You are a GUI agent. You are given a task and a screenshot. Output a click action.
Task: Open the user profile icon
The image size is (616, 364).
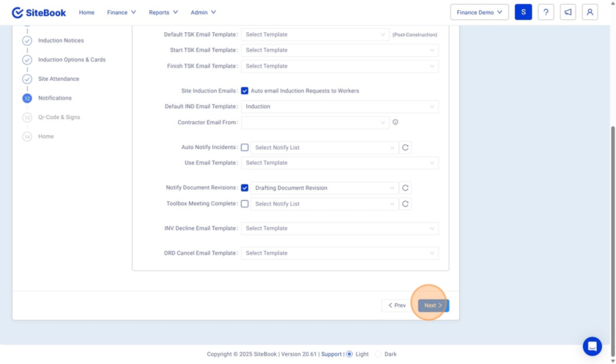point(589,12)
